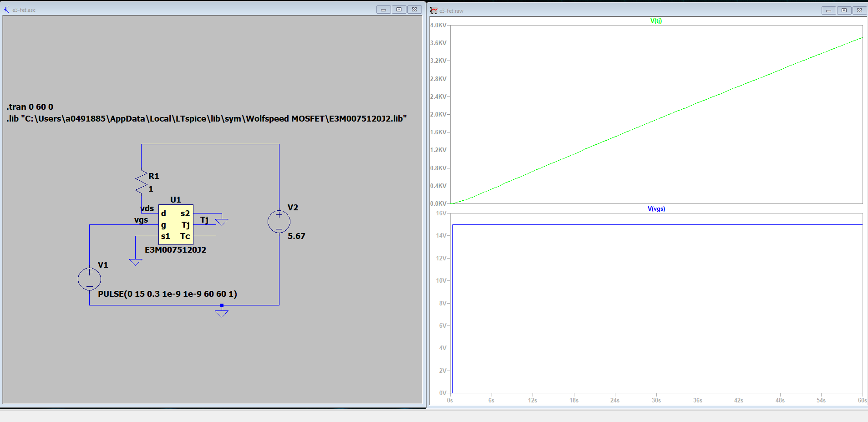Click the 60s time axis label
The image size is (868, 422).
[862, 400]
